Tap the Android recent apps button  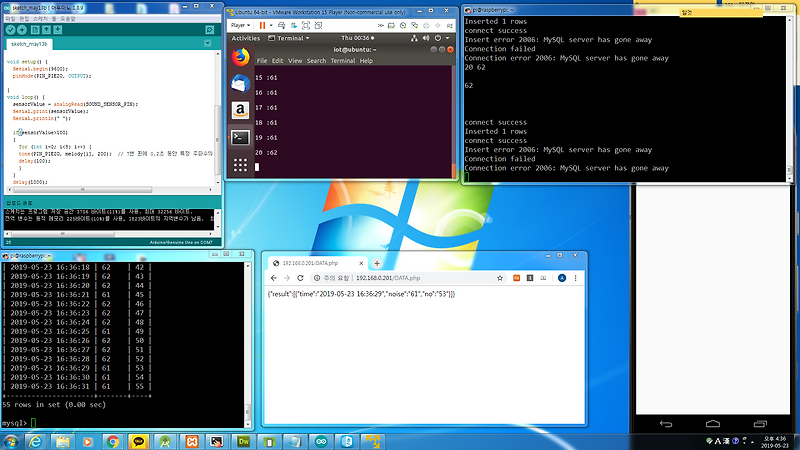tap(760, 424)
